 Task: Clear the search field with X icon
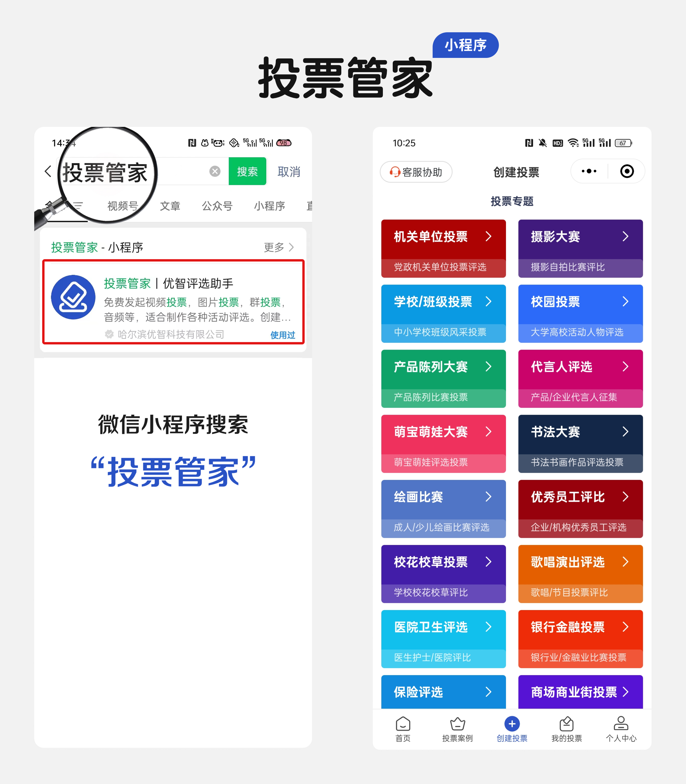215,171
